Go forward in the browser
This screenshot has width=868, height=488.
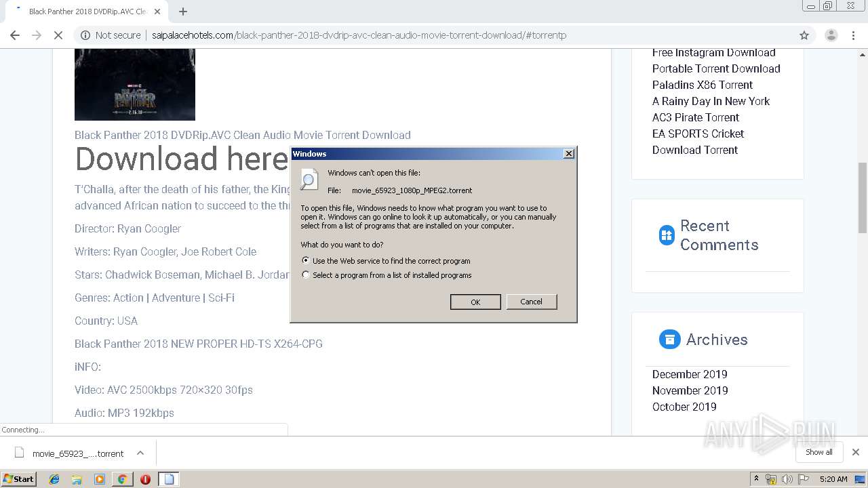37,35
